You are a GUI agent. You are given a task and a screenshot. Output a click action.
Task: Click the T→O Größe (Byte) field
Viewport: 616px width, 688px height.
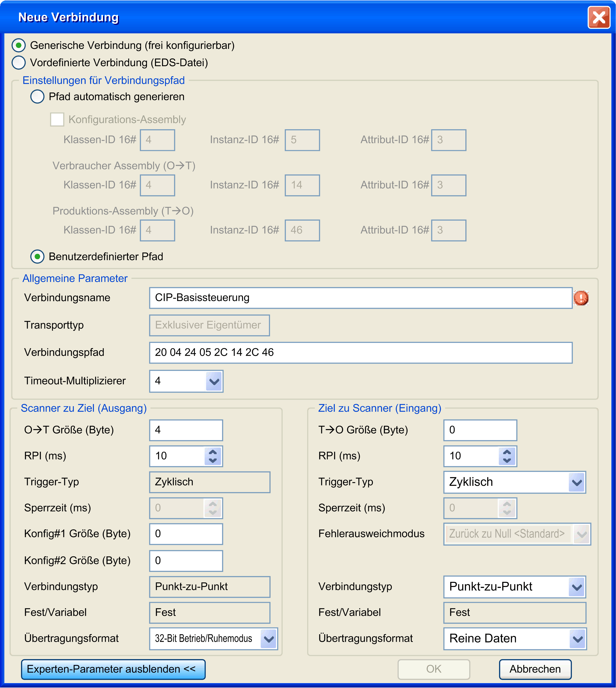coord(480,430)
